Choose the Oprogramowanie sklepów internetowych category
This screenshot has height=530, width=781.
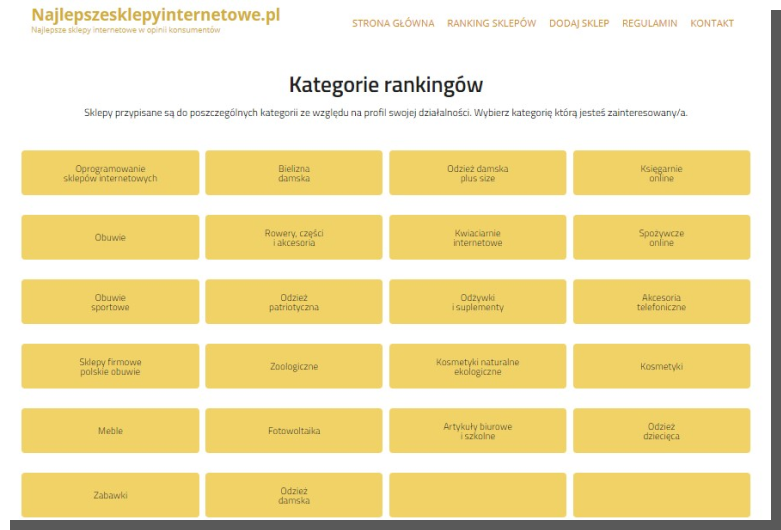(110, 173)
